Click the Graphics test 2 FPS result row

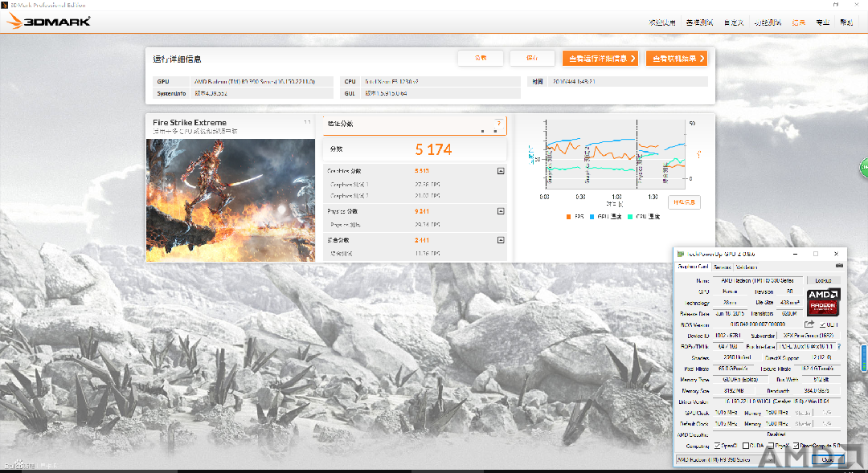click(x=415, y=196)
